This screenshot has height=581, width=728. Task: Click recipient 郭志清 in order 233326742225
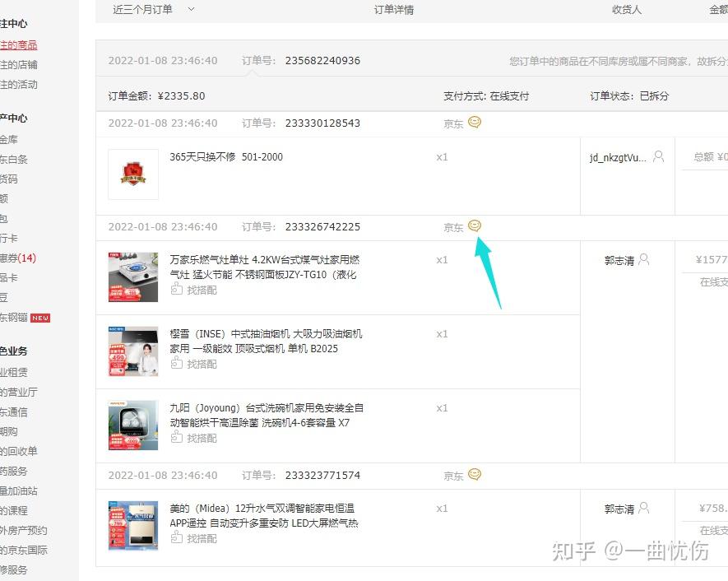tap(619, 261)
